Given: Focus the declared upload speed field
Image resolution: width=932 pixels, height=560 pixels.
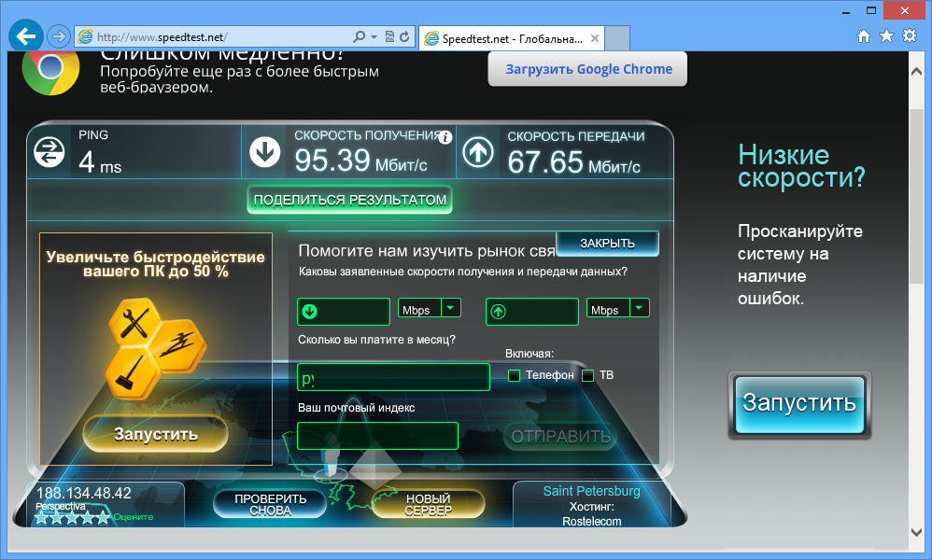Looking at the screenshot, I should pos(532,312).
